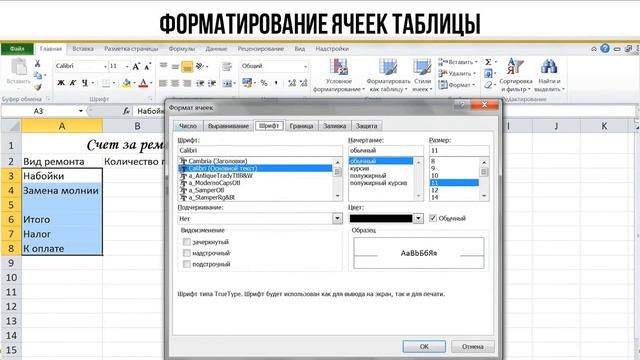Viewport: 640px width, 360px height.
Task: Enable the зачеркнутый strikethrough checkbox
Action: (187, 242)
